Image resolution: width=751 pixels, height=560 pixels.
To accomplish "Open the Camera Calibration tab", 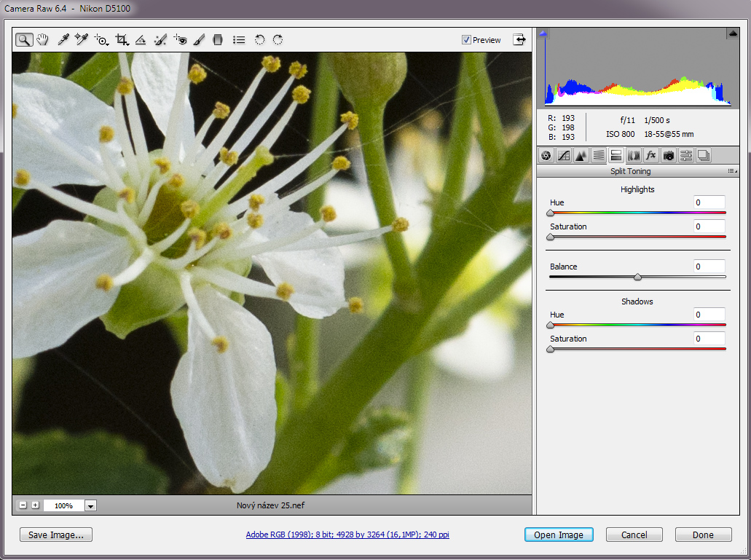I will [668, 155].
